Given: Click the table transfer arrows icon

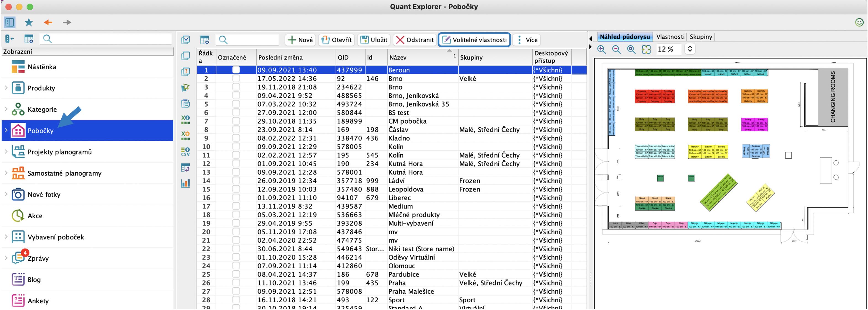Looking at the screenshot, I should (x=185, y=167).
